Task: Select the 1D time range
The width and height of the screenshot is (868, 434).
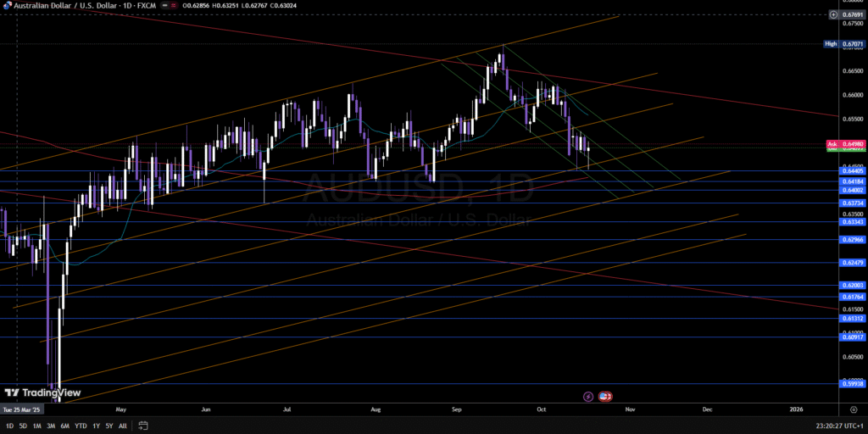Action: (x=9, y=426)
